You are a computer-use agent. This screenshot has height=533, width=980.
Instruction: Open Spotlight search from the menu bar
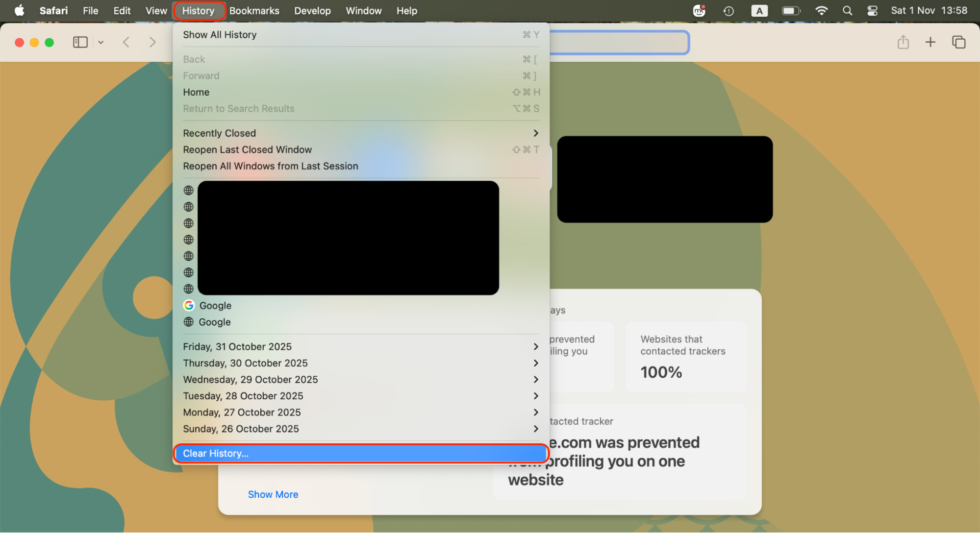pyautogui.click(x=847, y=10)
